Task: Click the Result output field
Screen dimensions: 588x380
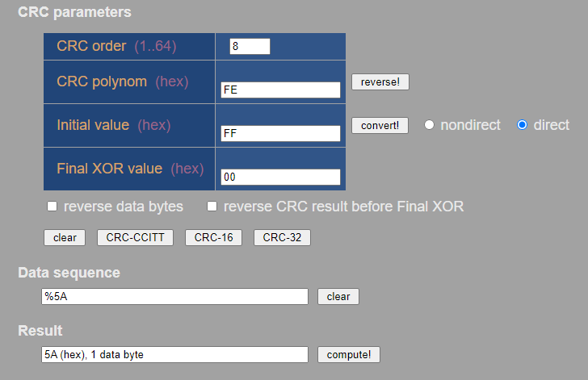Action: pyautogui.click(x=174, y=355)
